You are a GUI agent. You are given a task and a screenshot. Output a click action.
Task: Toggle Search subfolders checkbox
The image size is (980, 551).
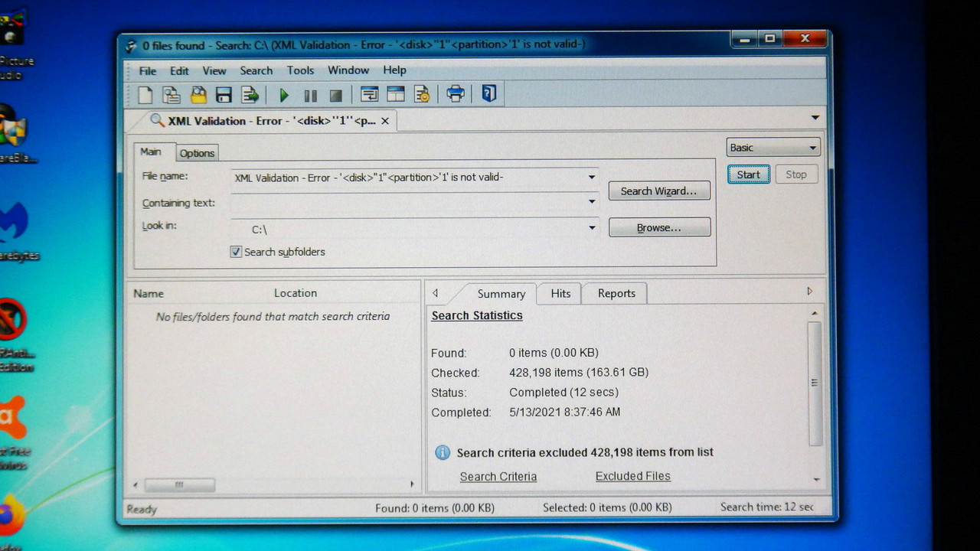pos(236,252)
